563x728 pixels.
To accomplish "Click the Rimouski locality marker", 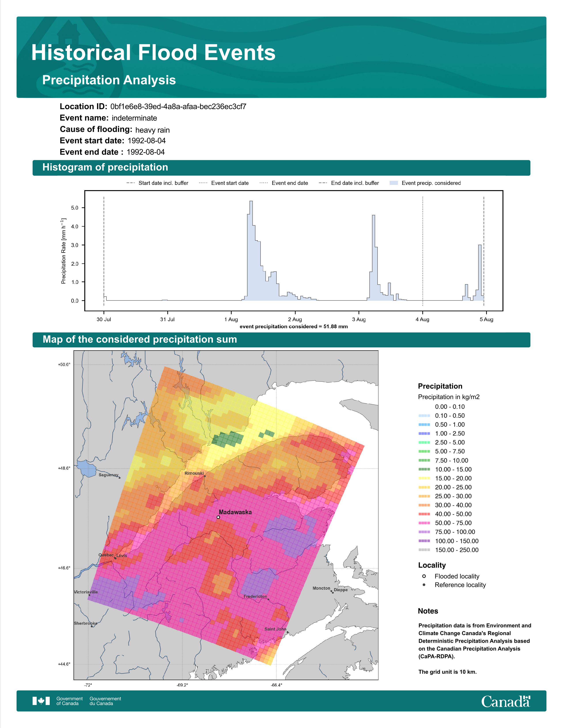I will pos(205,476).
